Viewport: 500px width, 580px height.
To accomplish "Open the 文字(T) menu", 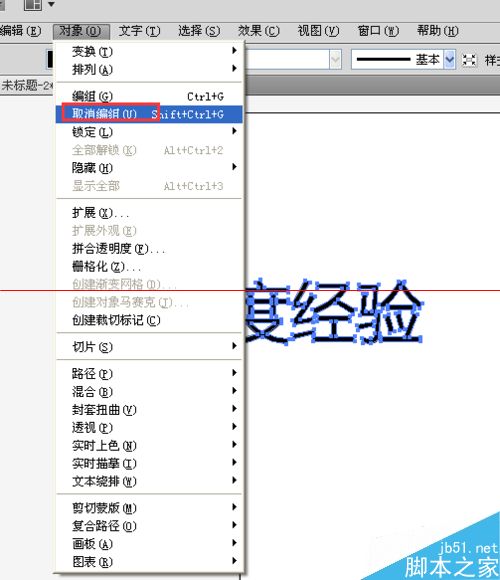I will 139,31.
